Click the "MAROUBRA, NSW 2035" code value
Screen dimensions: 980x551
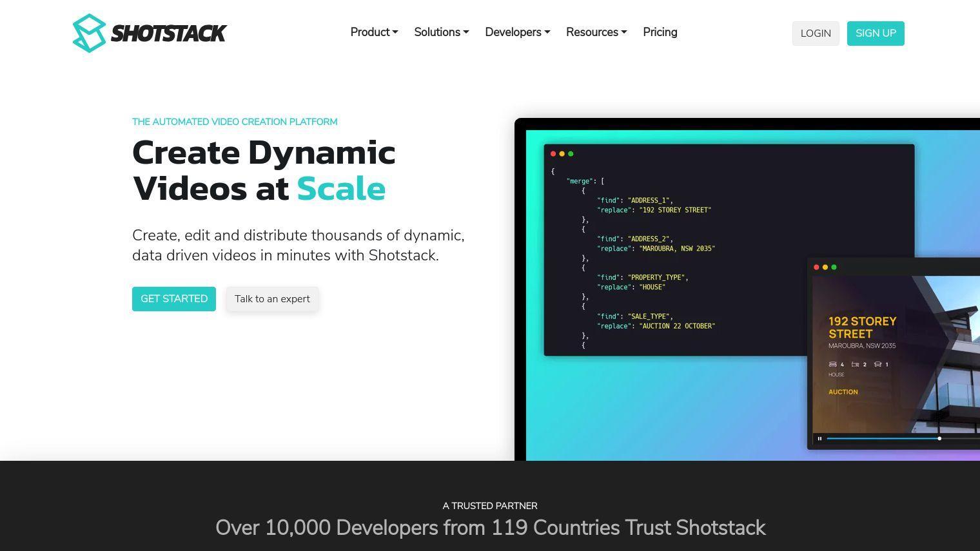(677, 249)
